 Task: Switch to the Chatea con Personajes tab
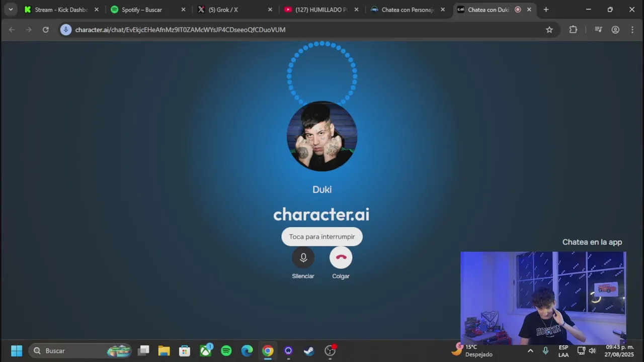click(x=408, y=10)
